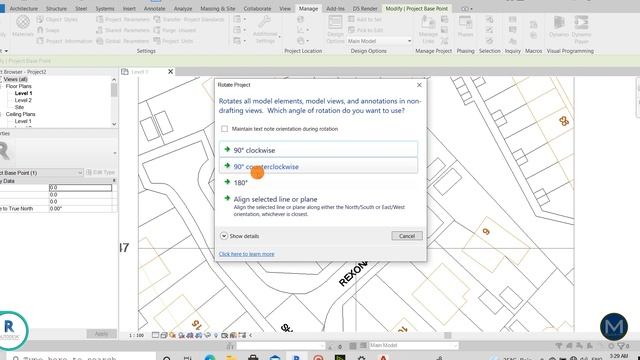The height and width of the screenshot is (360, 640).
Task: Switch to Massing & Site tab
Action: tap(218, 9)
